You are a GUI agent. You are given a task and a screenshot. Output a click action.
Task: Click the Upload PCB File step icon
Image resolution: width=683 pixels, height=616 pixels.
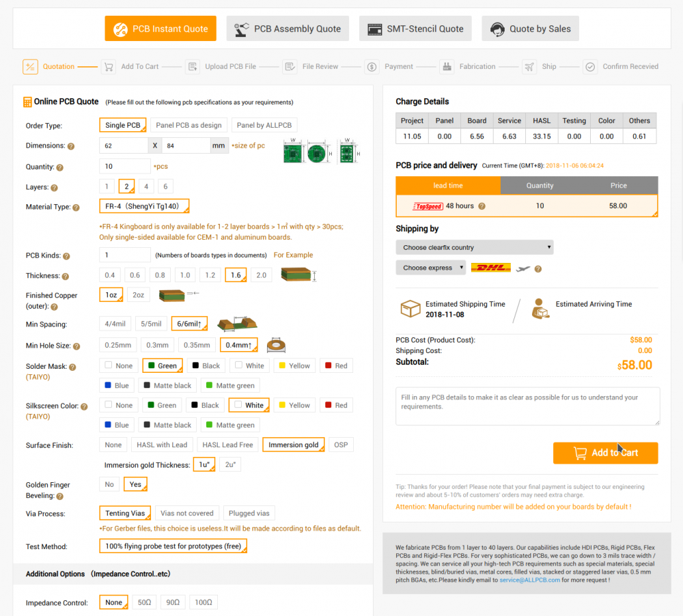[x=193, y=67]
